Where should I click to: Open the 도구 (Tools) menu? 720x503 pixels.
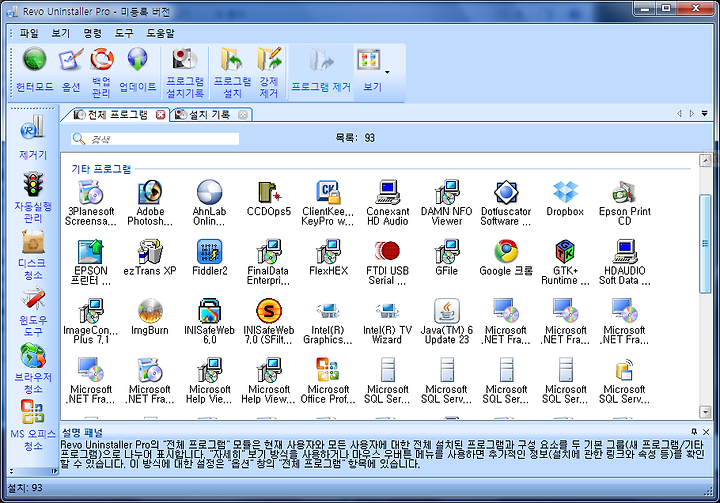[124, 33]
